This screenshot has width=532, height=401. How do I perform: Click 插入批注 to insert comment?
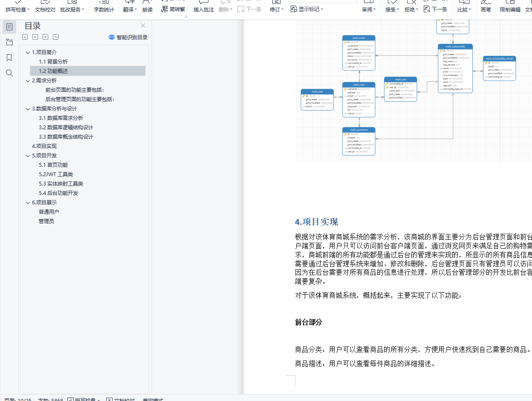coord(204,9)
